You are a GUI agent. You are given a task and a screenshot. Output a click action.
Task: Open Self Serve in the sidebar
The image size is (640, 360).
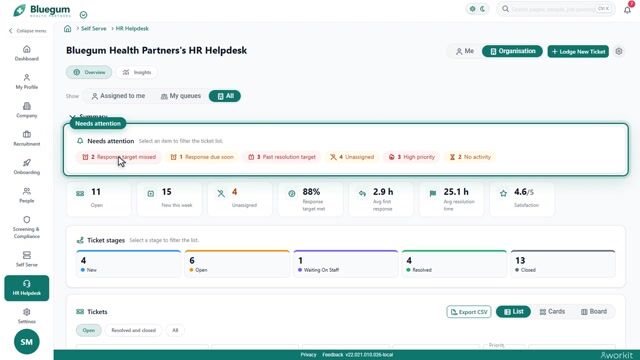[x=27, y=259]
